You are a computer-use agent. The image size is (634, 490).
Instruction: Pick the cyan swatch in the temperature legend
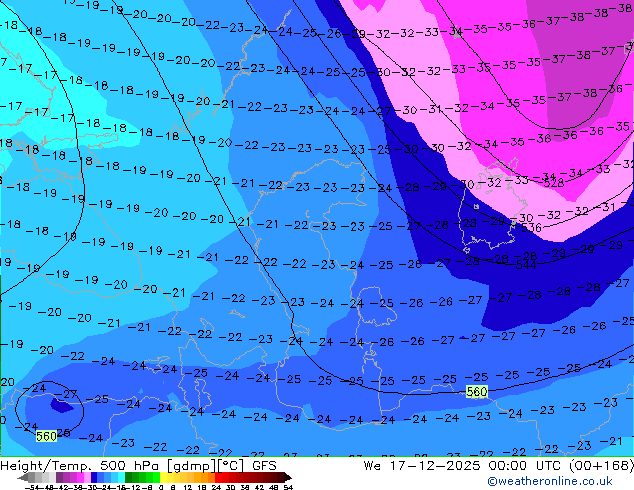[121, 478]
